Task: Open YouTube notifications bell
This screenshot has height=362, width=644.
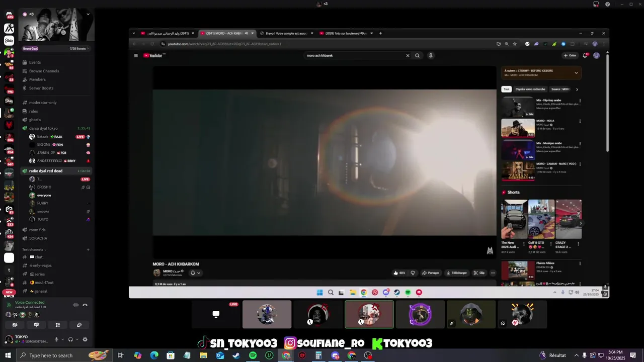Action: [585, 55]
